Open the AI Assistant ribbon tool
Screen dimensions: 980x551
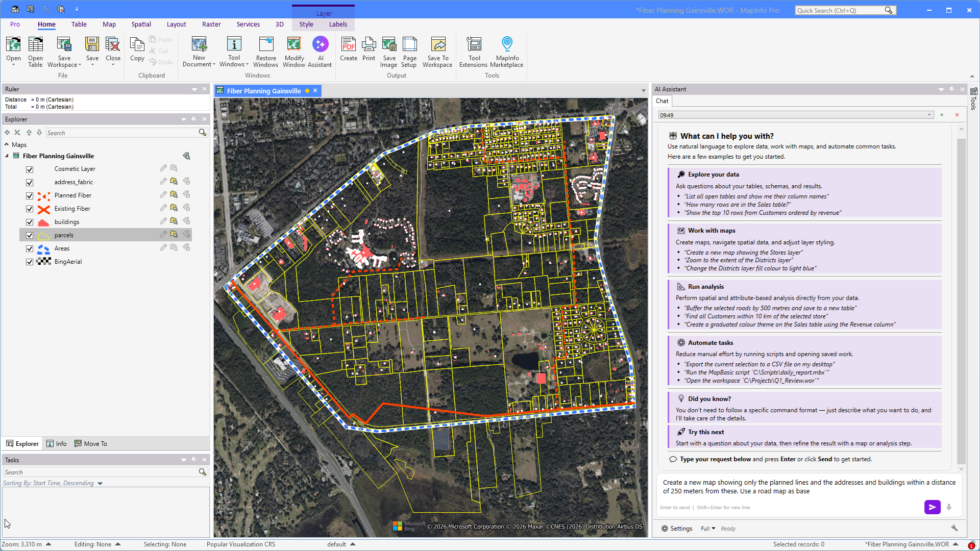click(320, 52)
